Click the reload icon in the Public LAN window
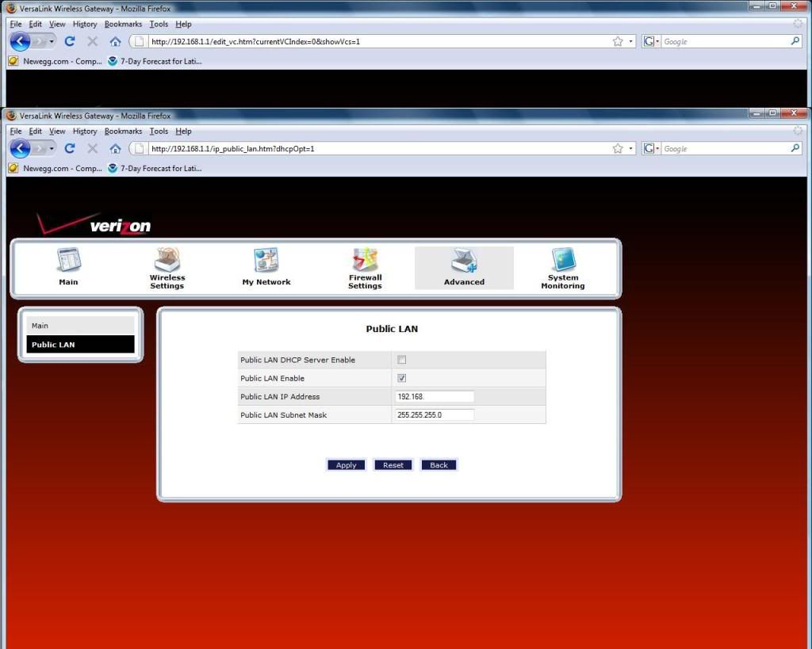Viewport: 812px width, 649px height. [70, 148]
